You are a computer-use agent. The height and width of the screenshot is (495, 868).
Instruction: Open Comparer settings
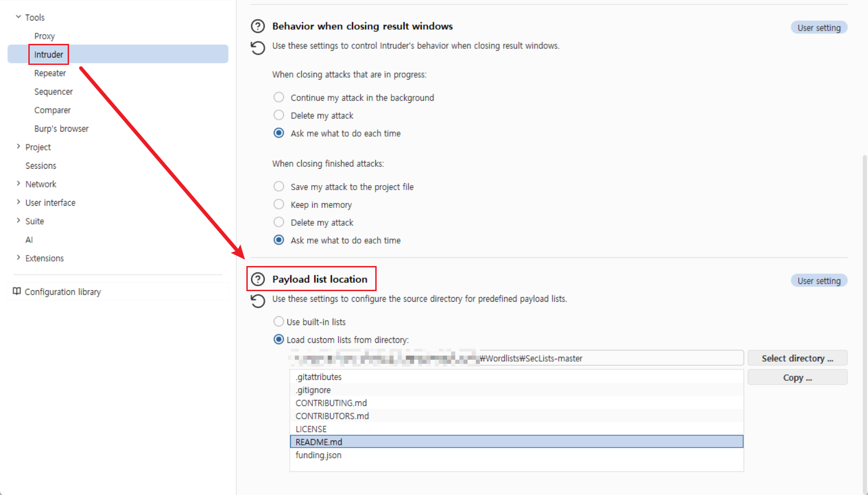[53, 110]
